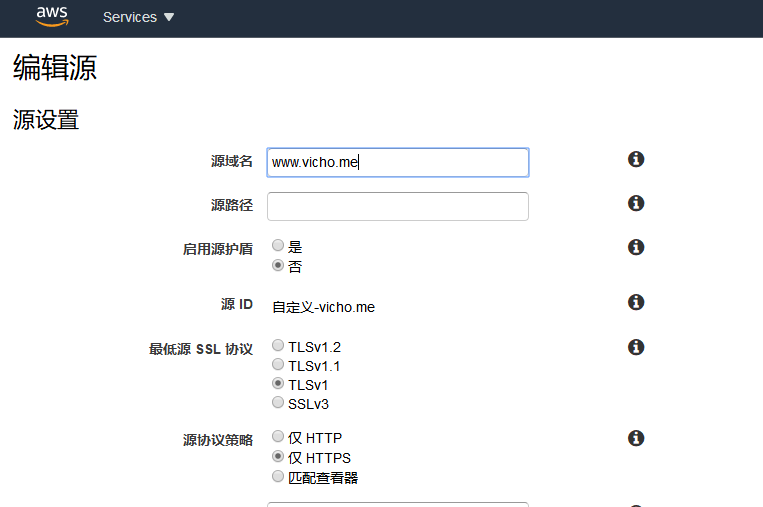The image size is (763, 507).
Task: Click info icon next to 源路径 field
Action: (635, 204)
